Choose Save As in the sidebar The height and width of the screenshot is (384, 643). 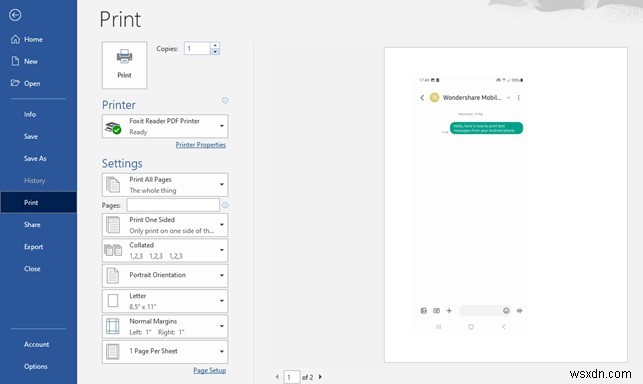coord(35,159)
